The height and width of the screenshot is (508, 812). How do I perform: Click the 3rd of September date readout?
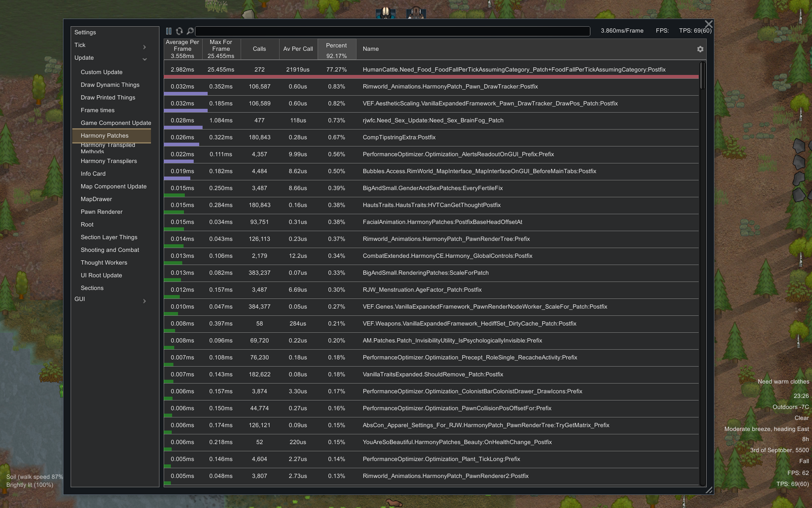(780, 450)
